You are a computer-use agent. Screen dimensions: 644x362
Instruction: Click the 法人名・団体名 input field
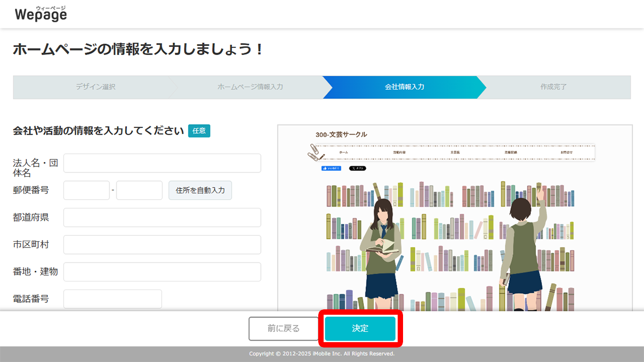(162, 163)
